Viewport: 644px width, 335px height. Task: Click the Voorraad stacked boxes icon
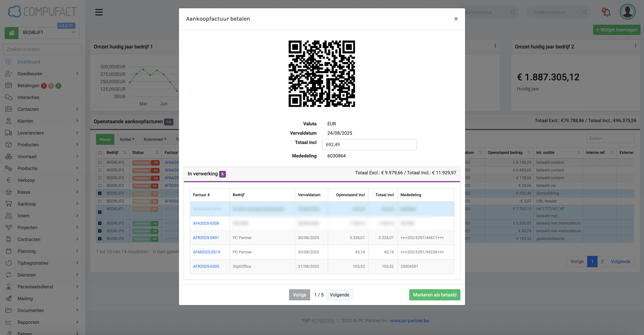tap(8, 157)
